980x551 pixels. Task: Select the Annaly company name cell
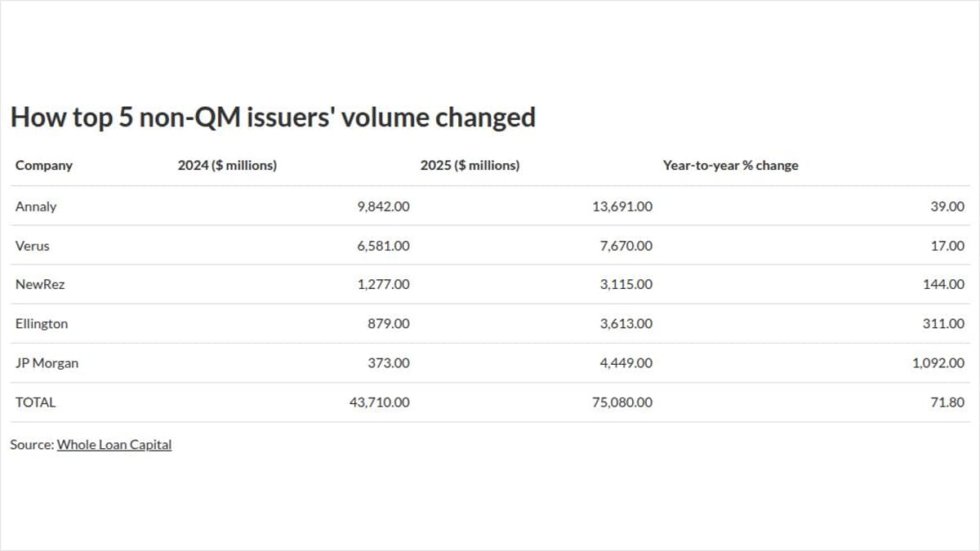tap(36, 207)
